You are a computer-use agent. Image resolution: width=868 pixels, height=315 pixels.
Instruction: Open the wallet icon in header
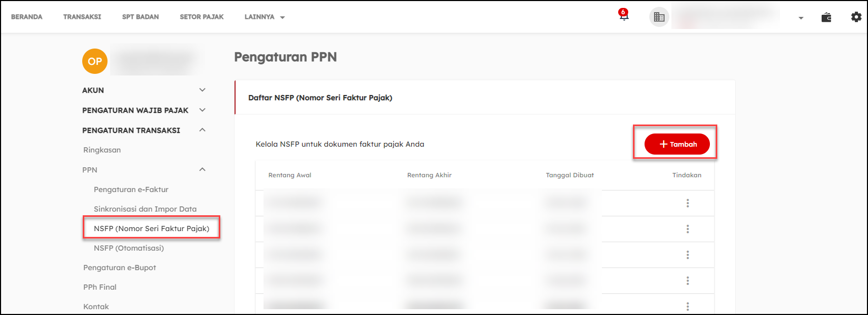pos(826,17)
